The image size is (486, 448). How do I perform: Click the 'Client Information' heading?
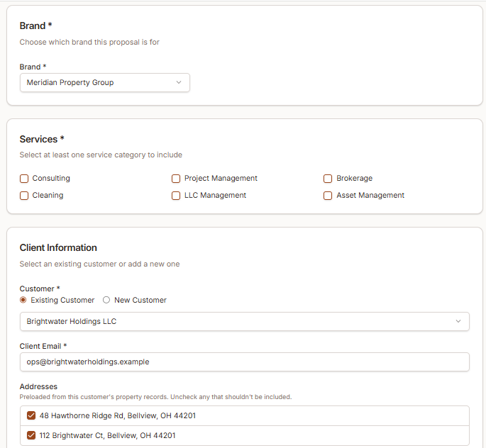58,247
